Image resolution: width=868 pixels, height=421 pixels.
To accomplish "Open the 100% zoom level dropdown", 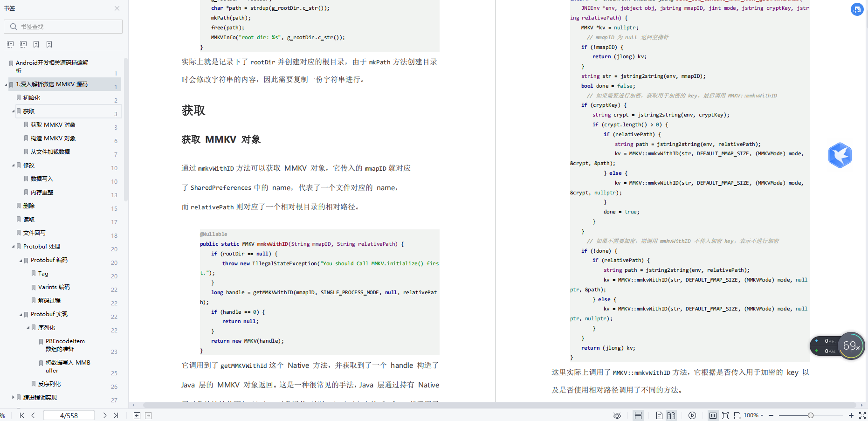I will (753, 415).
